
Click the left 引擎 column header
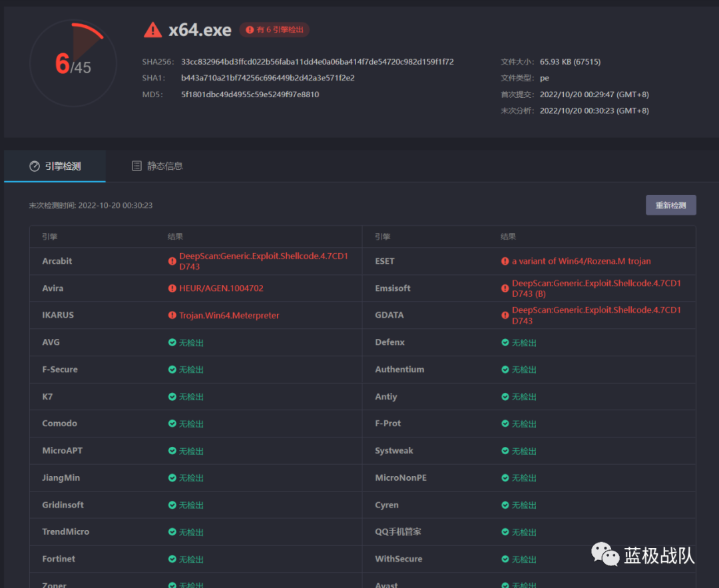tap(49, 236)
